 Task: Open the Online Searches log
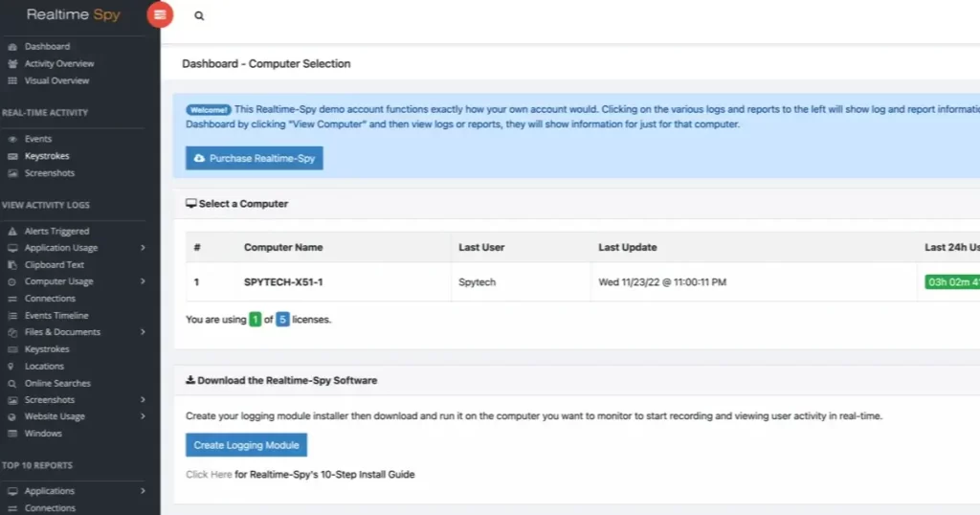coord(57,383)
